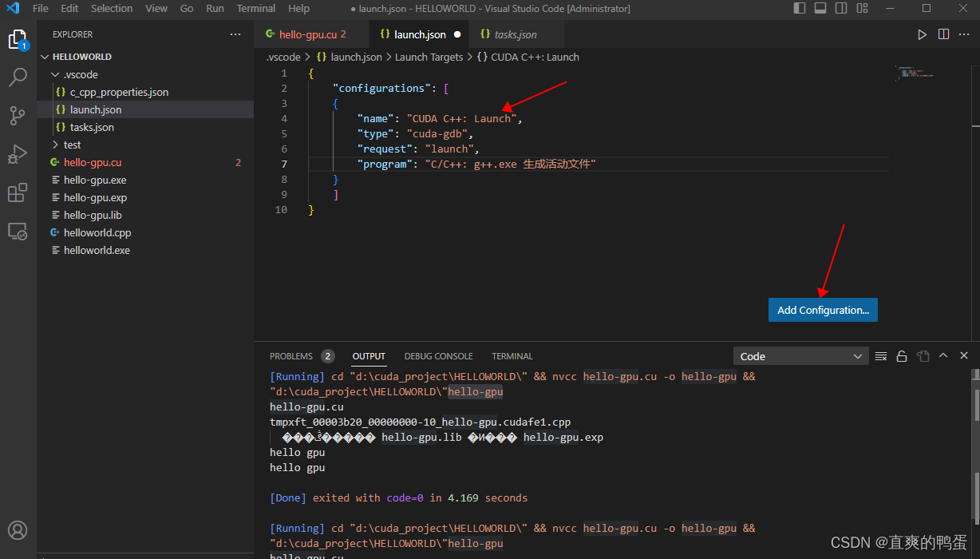This screenshot has height=559, width=980.
Task: Open the Explorer view in activity bar
Action: pyautogui.click(x=18, y=39)
